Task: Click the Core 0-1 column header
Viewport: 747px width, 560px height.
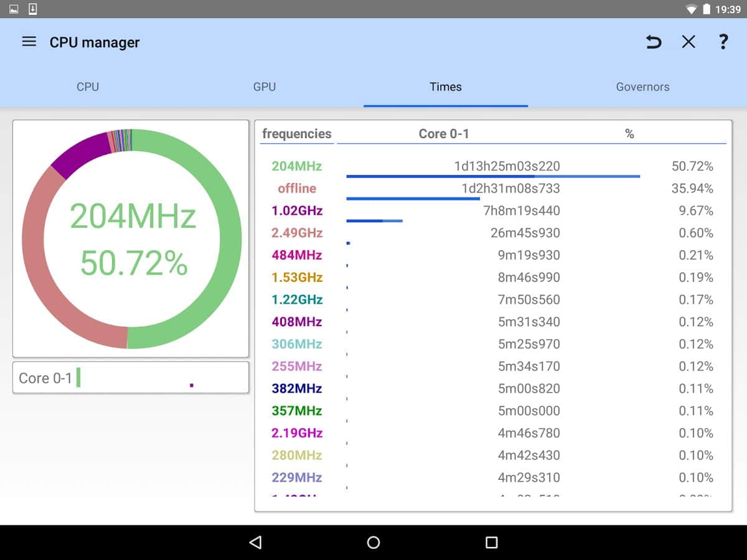Action: [444, 134]
